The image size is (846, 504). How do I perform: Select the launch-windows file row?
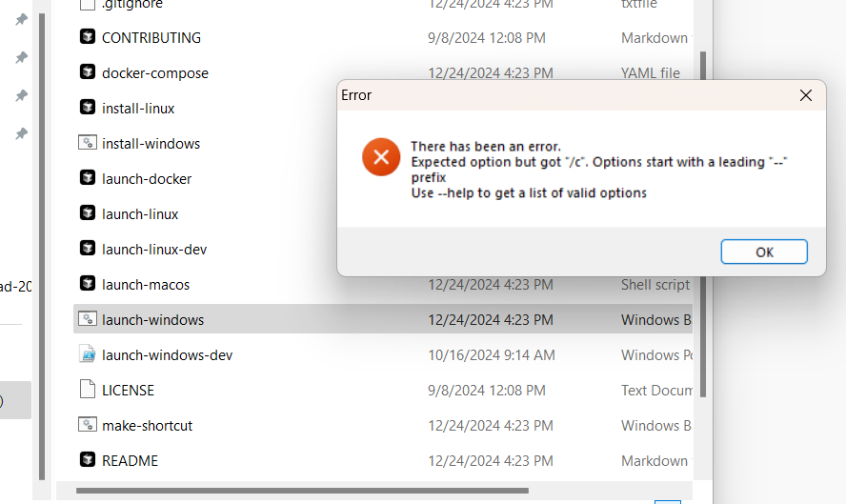286,319
